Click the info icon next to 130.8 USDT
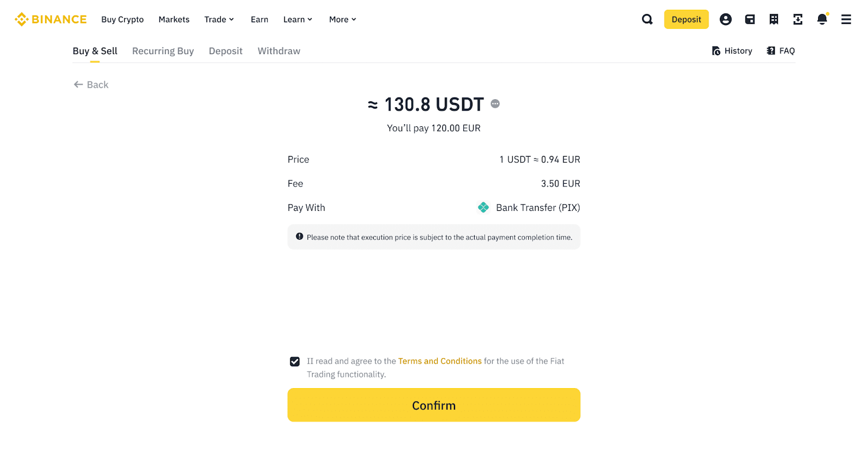Viewport: 868px width, 458px height. coord(495,104)
